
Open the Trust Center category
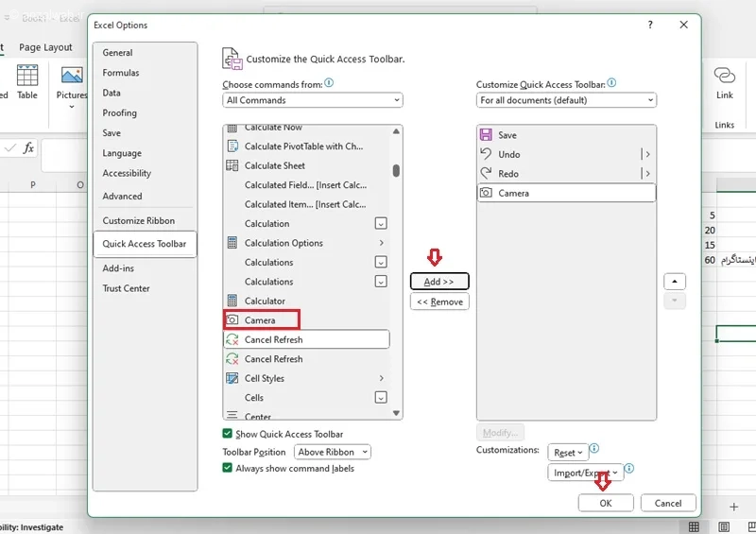127,288
